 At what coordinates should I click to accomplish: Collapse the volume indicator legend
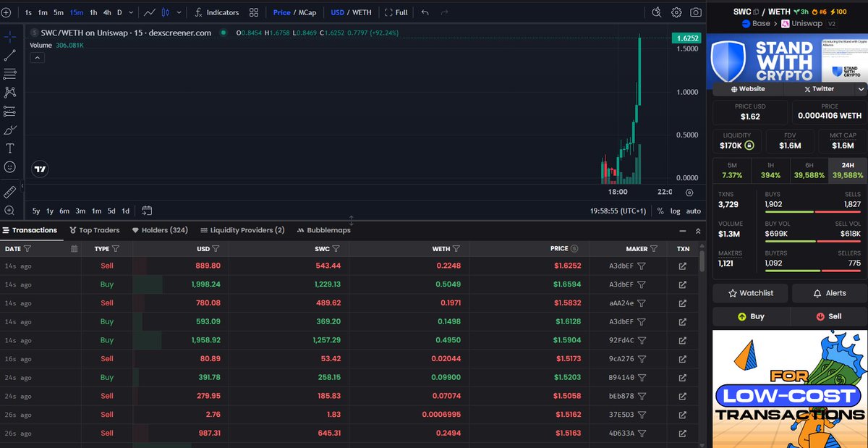[x=36, y=57]
